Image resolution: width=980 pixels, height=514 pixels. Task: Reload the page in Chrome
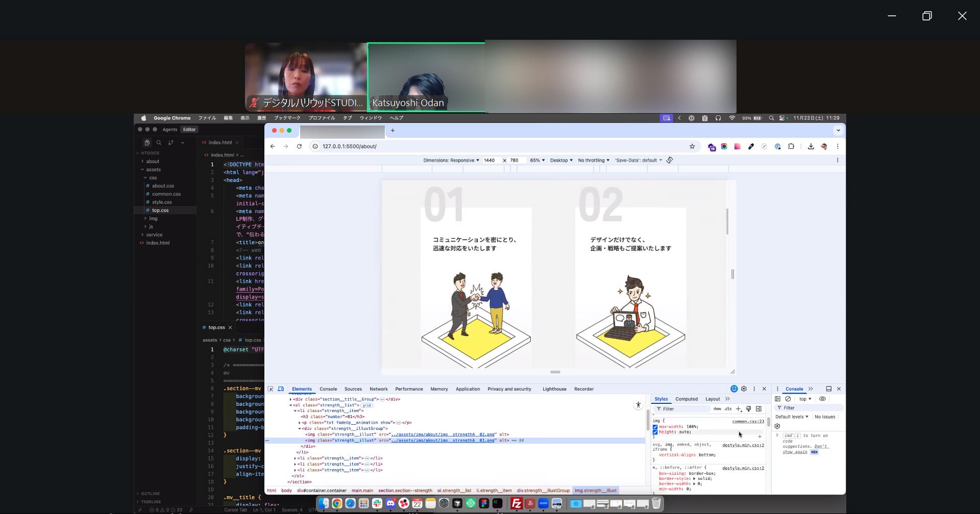(x=299, y=146)
